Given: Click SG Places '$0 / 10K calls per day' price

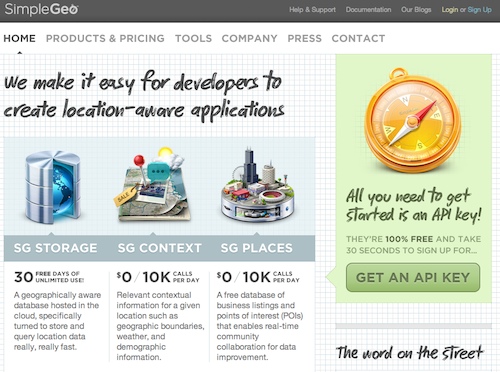Looking at the screenshot, I should 258,277.
